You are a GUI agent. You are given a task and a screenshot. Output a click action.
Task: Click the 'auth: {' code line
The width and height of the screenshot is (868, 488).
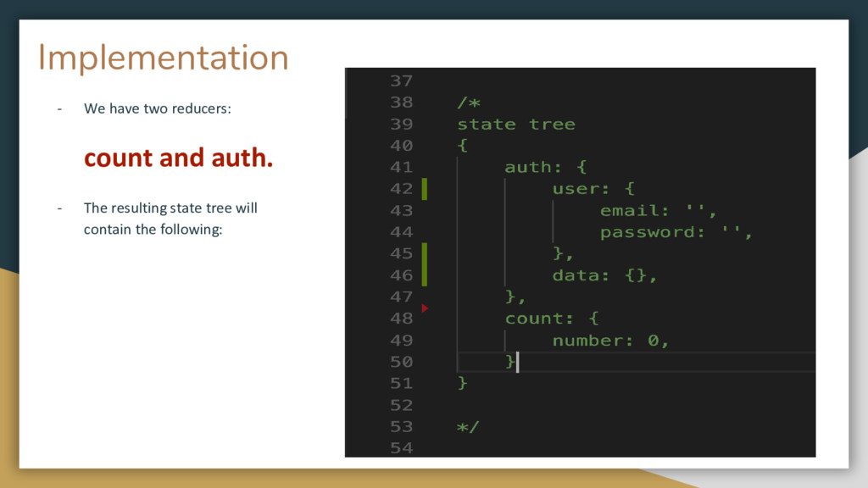(x=546, y=167)
